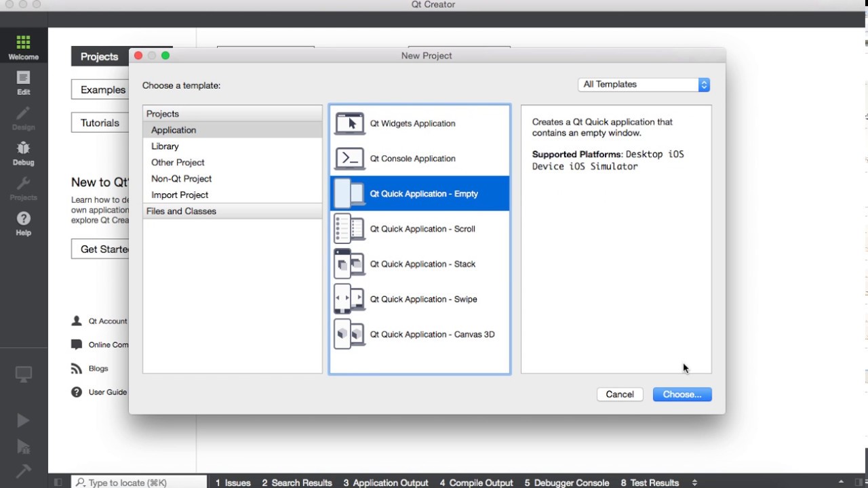Viewport: 868px width, 488px height.
Task: Open the Test Results tab
Action: (650, 483)
